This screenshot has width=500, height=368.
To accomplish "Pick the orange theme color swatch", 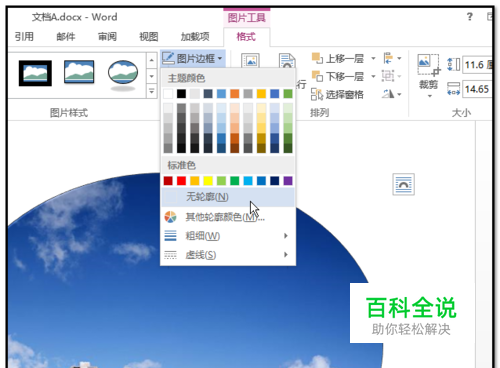I will click(235, 94).
